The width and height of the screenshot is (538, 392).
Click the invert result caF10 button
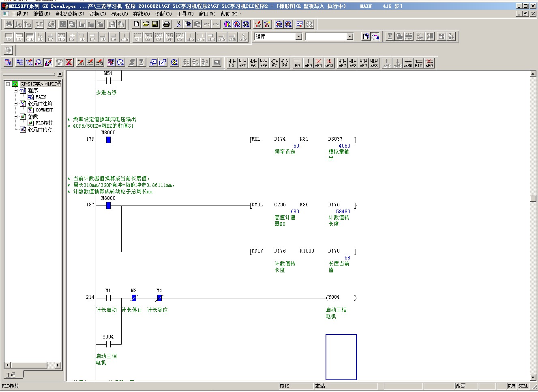point(408,62)
